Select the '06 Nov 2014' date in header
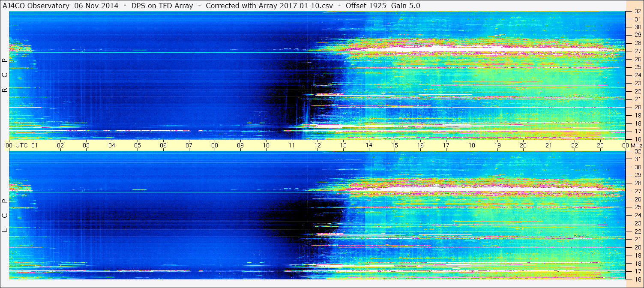 point(96,6)
